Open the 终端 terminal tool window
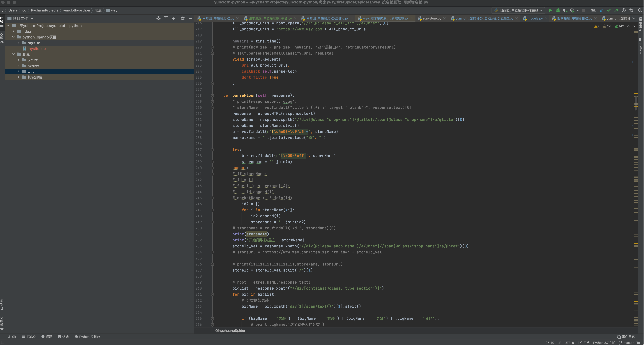Viewport: 644px width, 345px height. 63,337
